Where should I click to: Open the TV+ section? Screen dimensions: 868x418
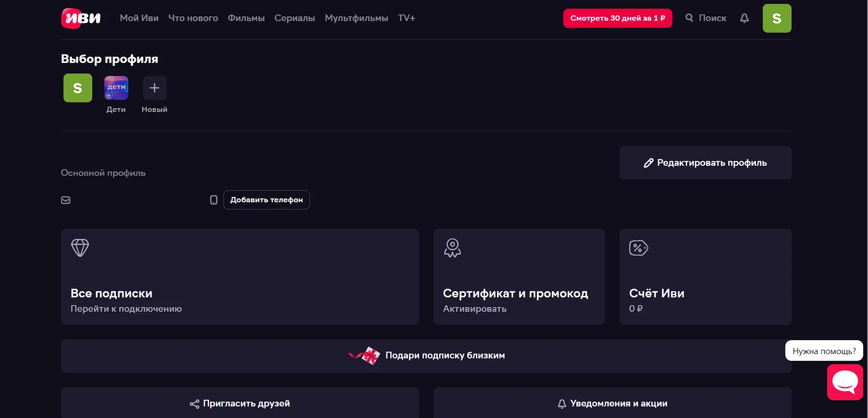click(x=407, y=18)
